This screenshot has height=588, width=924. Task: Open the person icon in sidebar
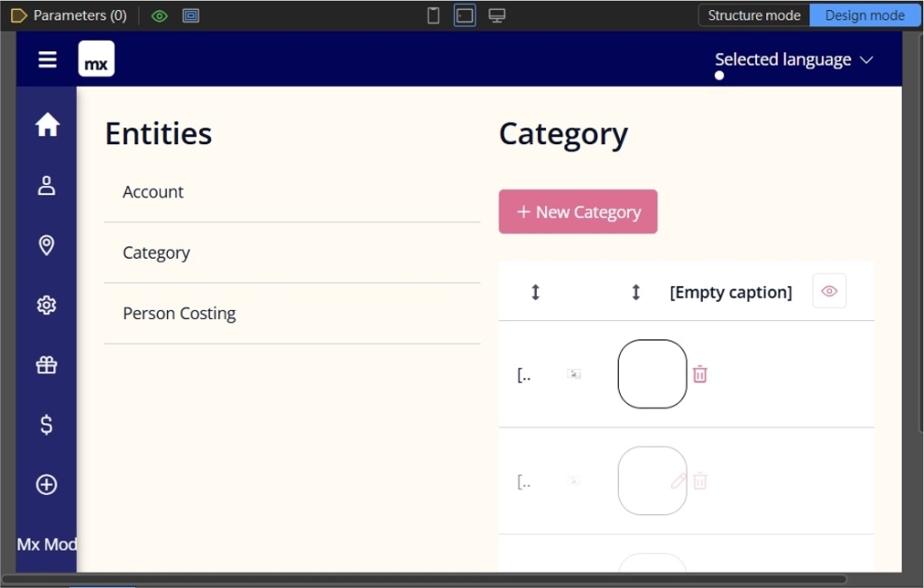pyautogui.click(x=47, y=185)
